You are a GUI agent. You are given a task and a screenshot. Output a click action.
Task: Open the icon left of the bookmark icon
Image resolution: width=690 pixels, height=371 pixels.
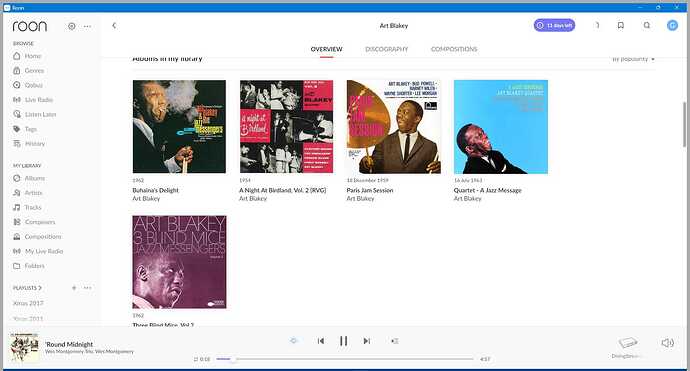click(597, 25)
